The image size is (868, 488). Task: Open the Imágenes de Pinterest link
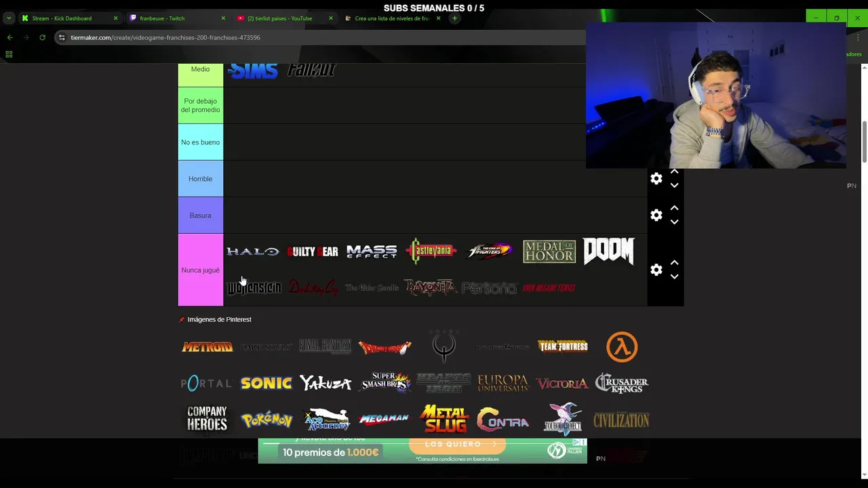tap(219, 319)
